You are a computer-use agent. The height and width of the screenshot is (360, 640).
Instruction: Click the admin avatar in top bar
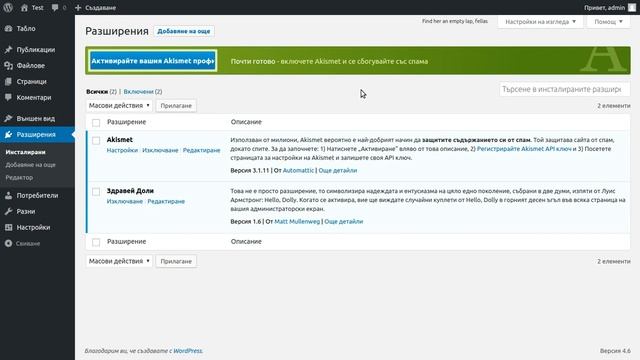[631, 7]
